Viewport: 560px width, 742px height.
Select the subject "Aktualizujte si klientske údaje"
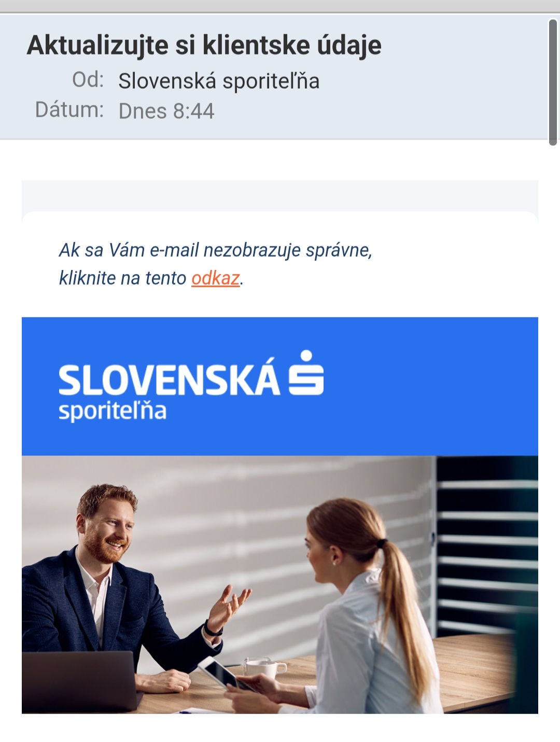(x=204, y=45)
